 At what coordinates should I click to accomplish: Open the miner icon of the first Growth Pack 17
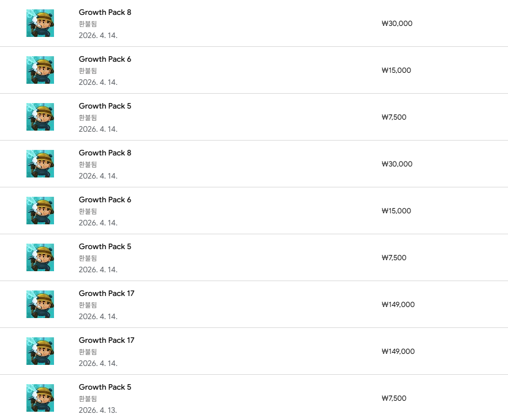click(40, 304)
